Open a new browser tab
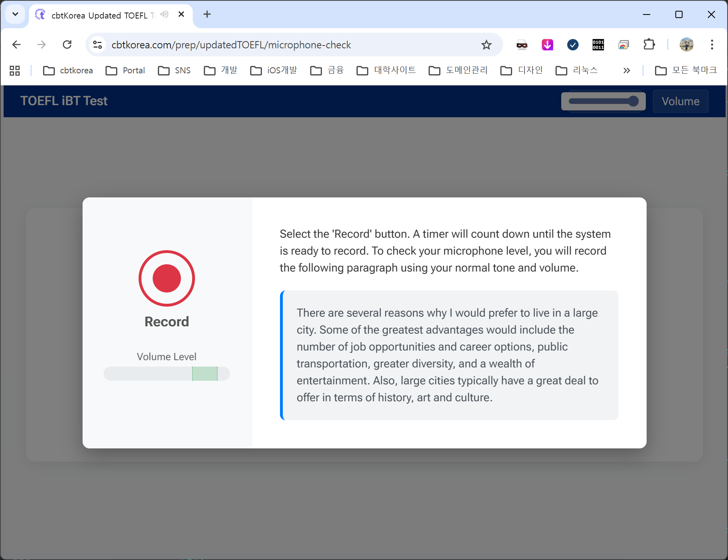The width and height of the screenshot is (728, 560). (207, 15)
